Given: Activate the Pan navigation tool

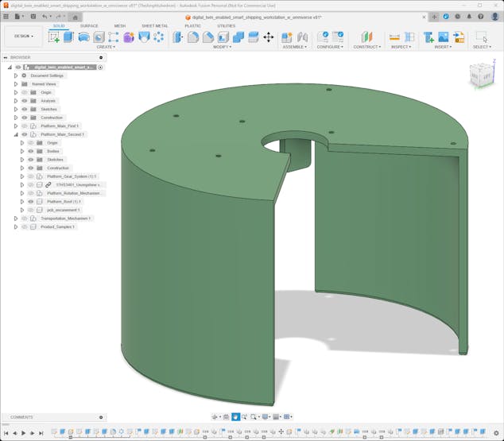Looking at the screenshot, I should [x=235, y=417].
